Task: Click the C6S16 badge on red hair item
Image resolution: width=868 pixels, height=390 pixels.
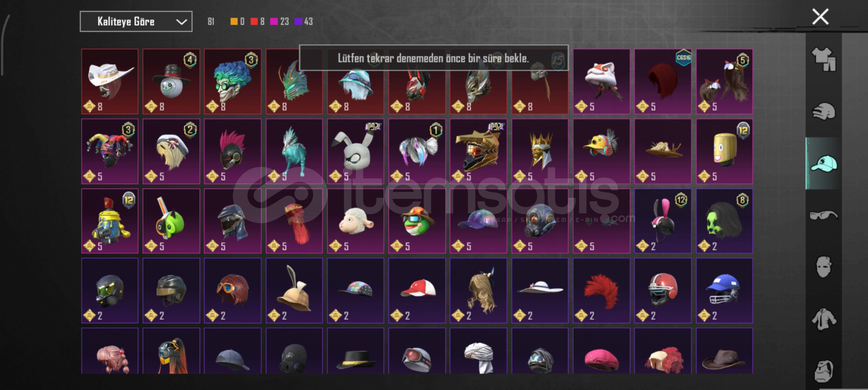Action: pos(683,58)
